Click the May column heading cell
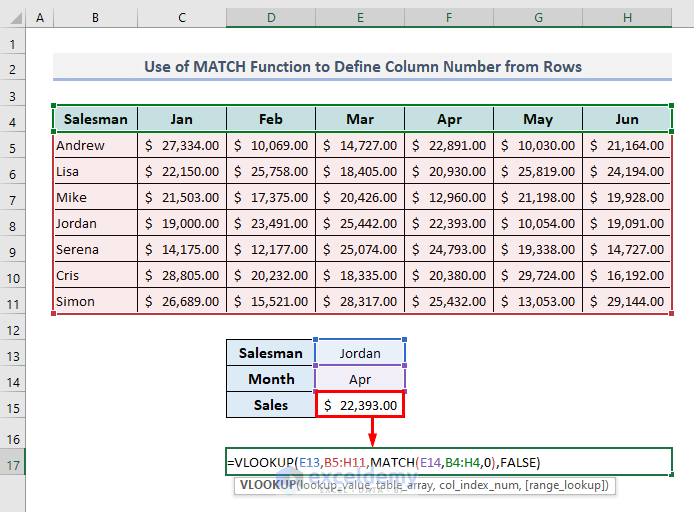694x512 pixels. pos(538,119)
